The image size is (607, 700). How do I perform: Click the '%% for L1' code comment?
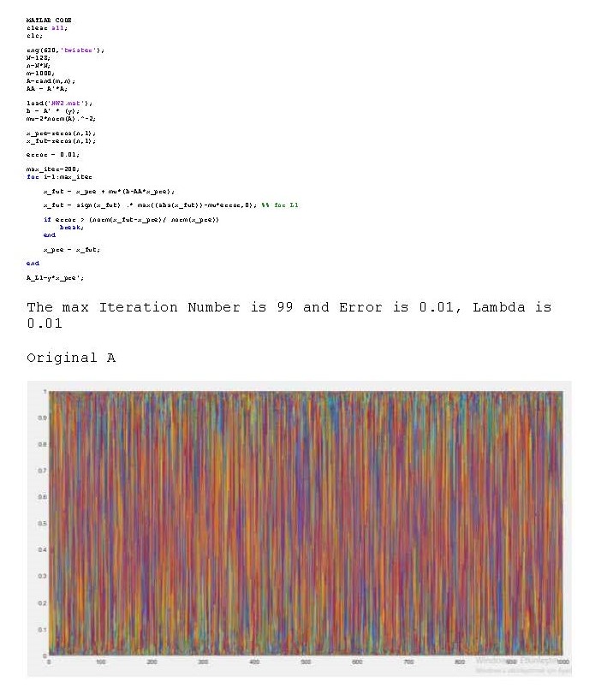coord(287,206)
